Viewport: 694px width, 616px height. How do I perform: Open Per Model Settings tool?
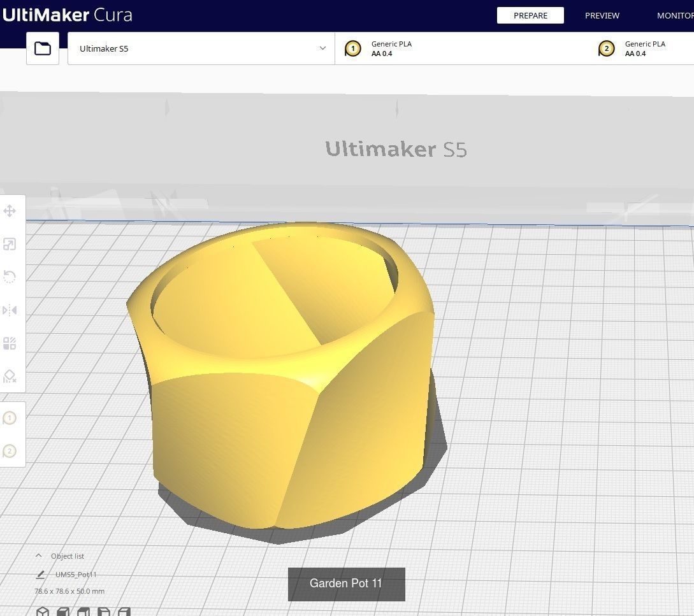10,343
